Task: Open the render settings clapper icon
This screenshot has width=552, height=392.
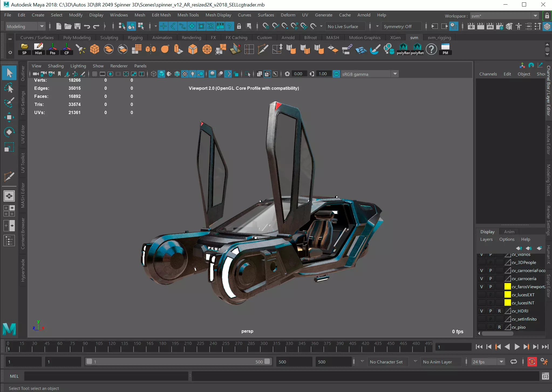Action: tap(499, 26)
